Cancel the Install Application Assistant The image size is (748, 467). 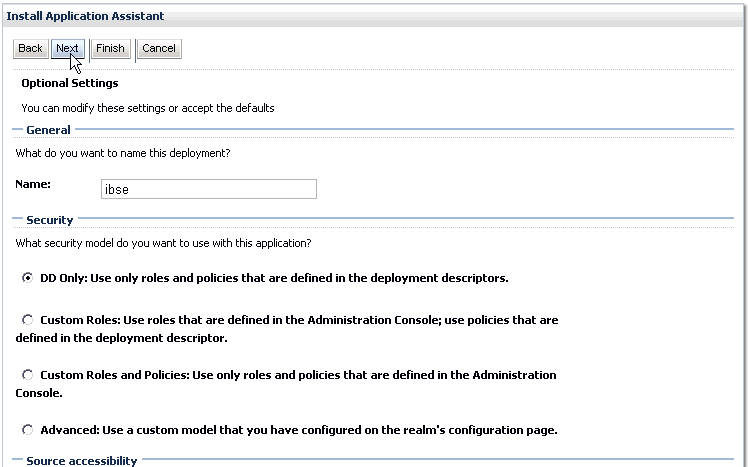coord(159,49)
